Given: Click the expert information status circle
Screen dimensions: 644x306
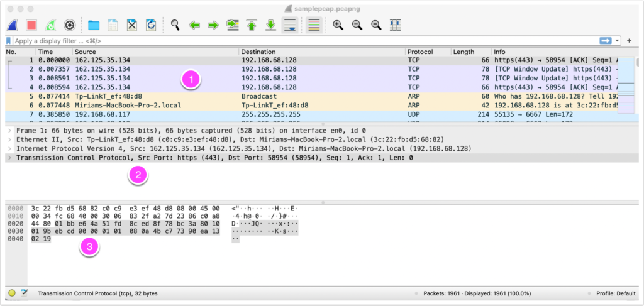Looking at the screenshot, I should pos(12,293).
